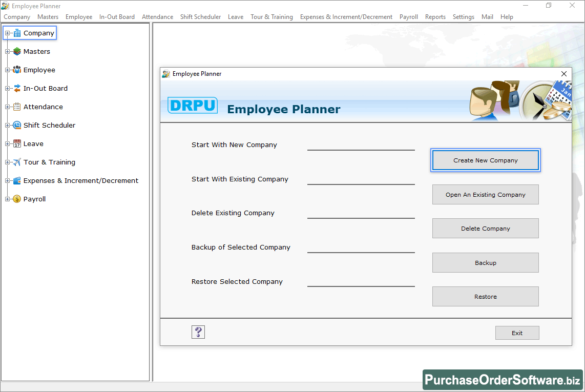This screenshot has width=585, height=392.
Task: Expand the Shift Scheduler tree node
Action: click(7, 126)
